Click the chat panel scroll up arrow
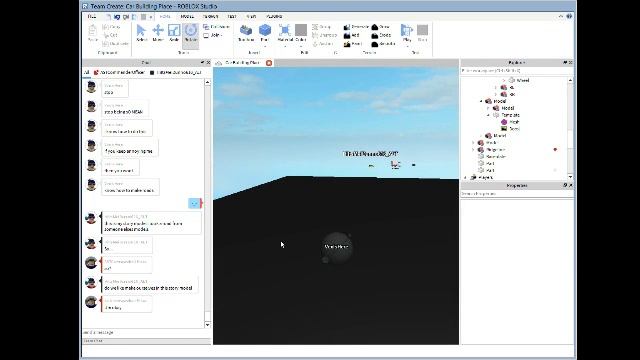 (x=207, y=82)
